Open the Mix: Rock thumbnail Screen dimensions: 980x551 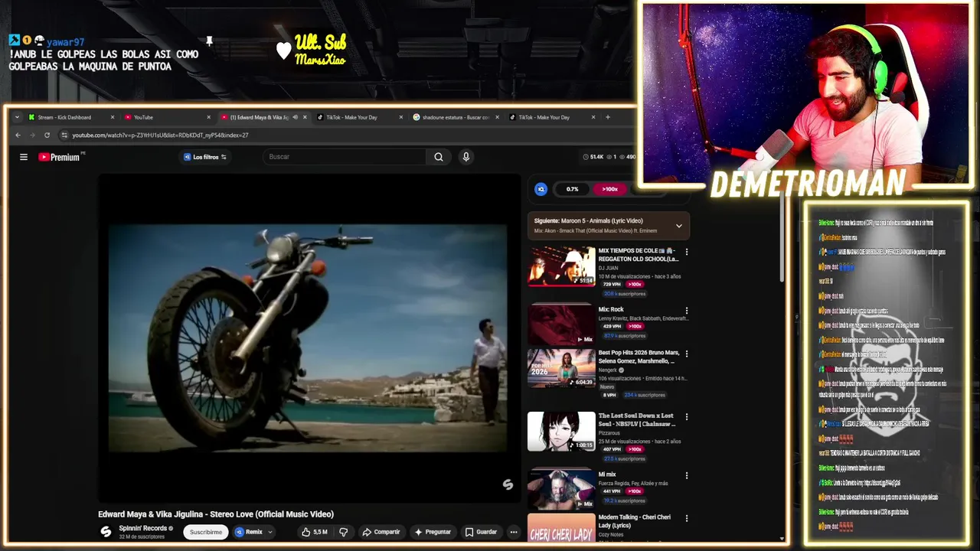click(x=561, y=324)
